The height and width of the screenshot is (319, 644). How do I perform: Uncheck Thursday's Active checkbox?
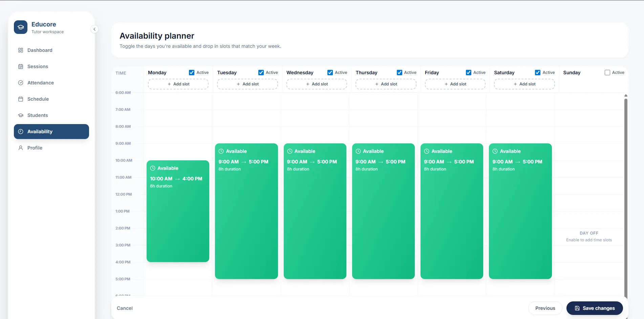click(400, 73)
